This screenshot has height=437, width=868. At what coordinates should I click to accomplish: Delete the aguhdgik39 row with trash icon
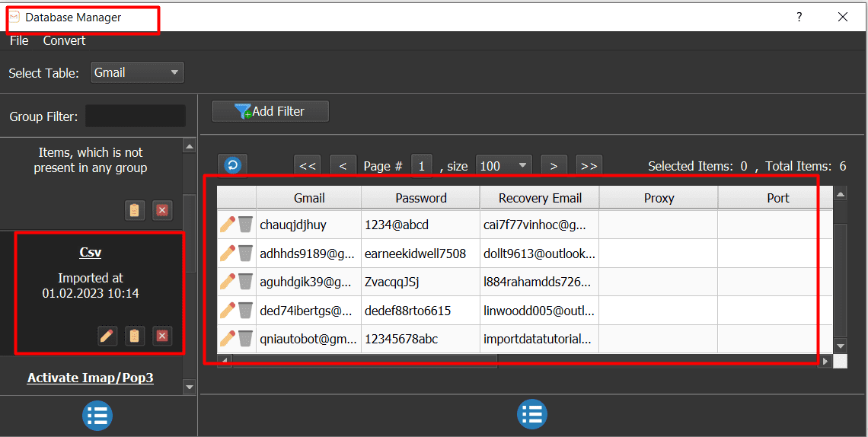tap(246, 282)
